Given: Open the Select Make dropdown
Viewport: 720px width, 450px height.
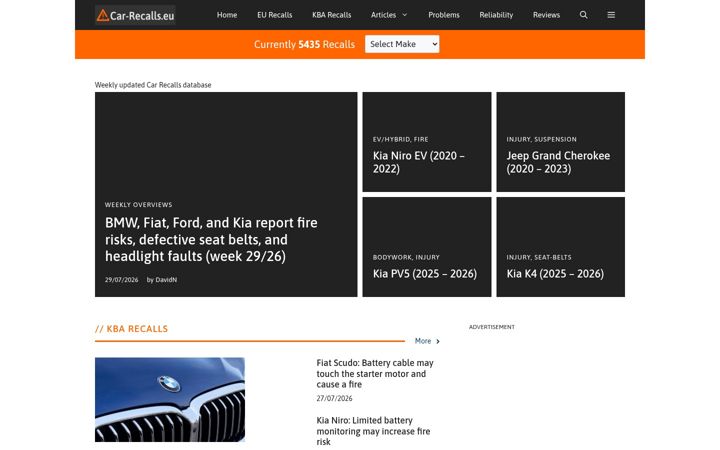Looking at the screenshot, I should pos(402,44).
